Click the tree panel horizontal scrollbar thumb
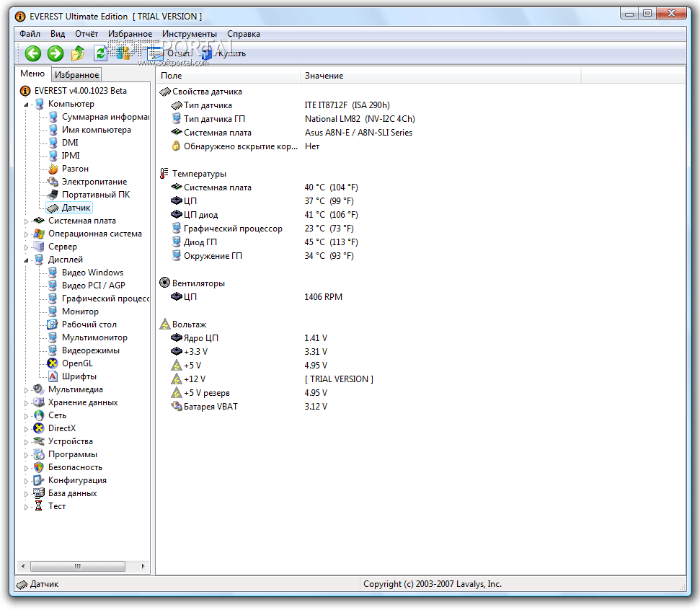Screen dimensions: 700x610 pyautogui.click(x=78, y=566)
